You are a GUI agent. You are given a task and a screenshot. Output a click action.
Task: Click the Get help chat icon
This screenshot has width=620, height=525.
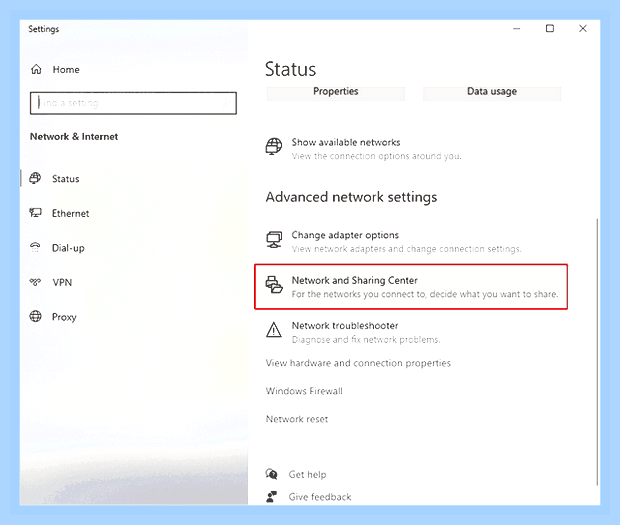(x=272, y=474)
